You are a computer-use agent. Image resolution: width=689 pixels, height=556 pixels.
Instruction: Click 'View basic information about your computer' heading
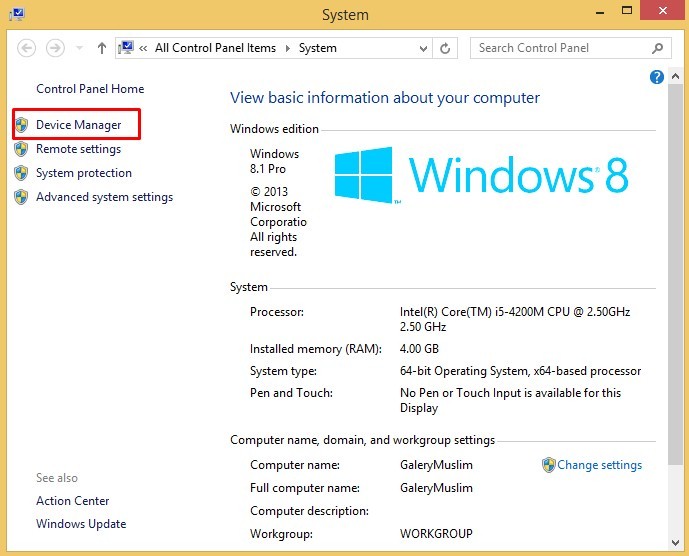coord(385,98)
